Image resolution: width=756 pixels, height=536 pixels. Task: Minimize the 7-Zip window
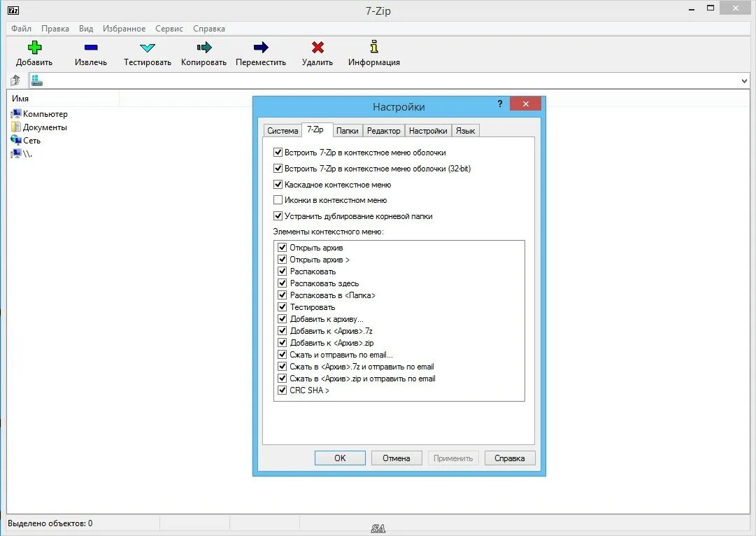[692, 8]
